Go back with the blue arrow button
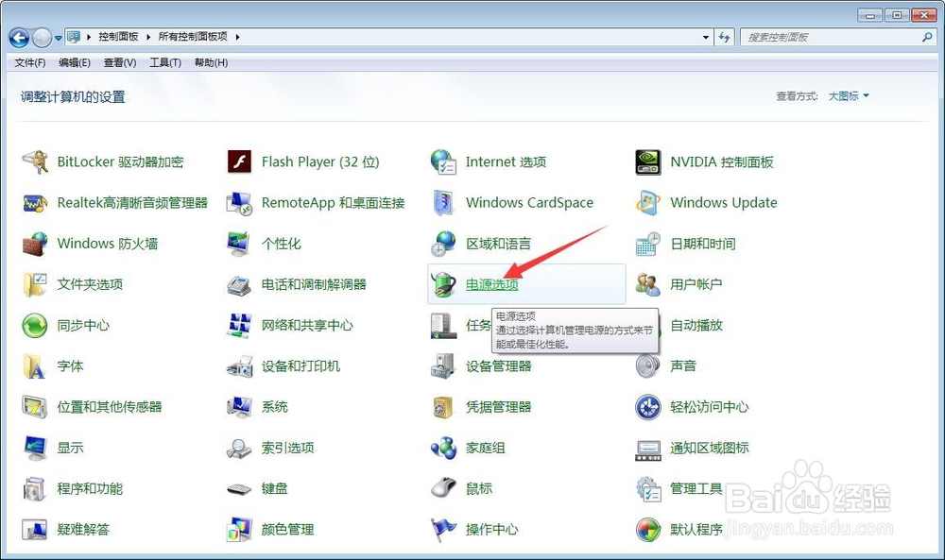This screenshot has height=560, width=945. tap(19, 38)
